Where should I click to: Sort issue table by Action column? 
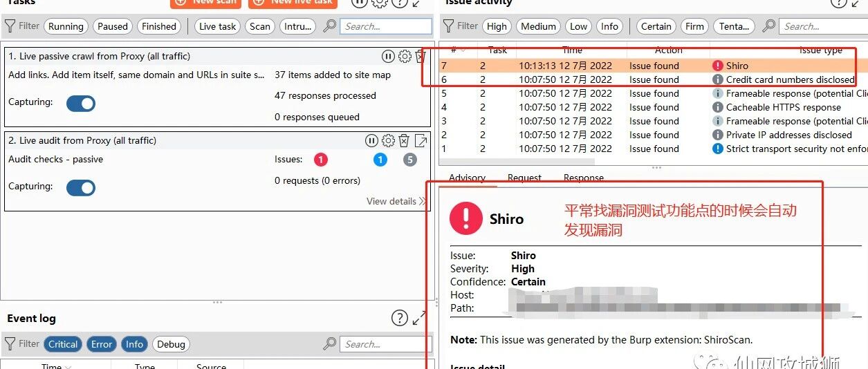(x=668, y=50)
